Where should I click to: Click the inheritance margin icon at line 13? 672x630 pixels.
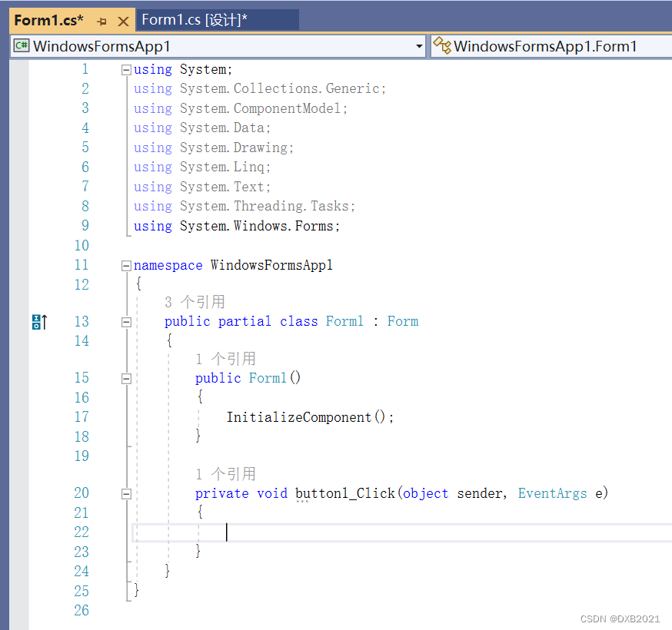(39, 322)
